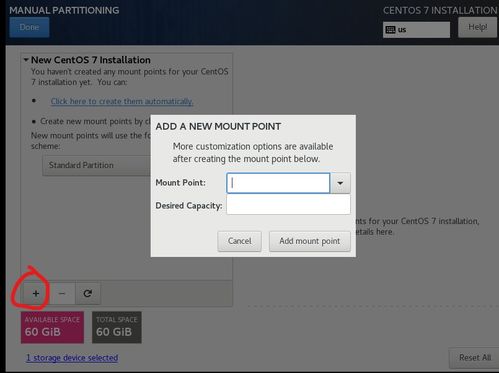The image size is (499, 373).
Task: Open the Standard Partition scheme dropdown
Action: [x=97, y=165]
